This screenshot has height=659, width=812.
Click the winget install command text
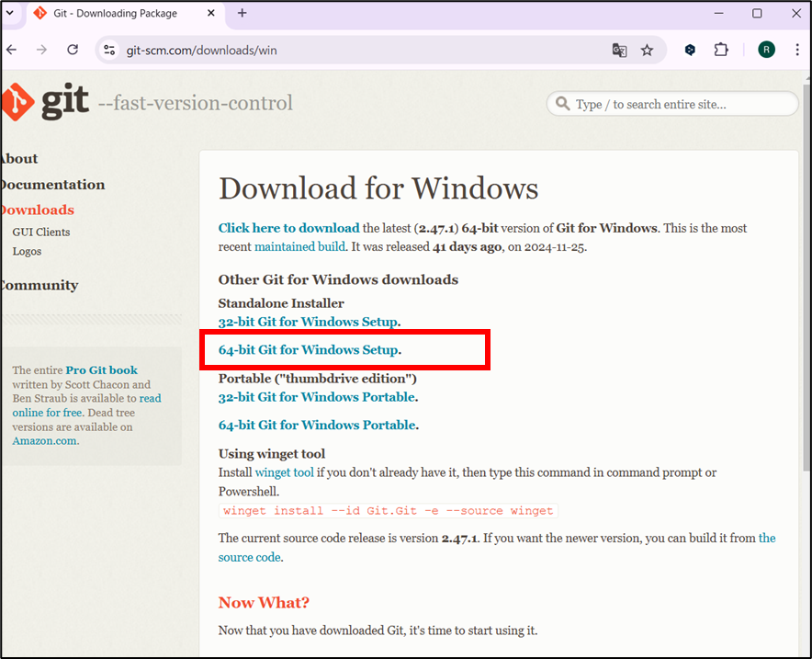click(389, 511)
